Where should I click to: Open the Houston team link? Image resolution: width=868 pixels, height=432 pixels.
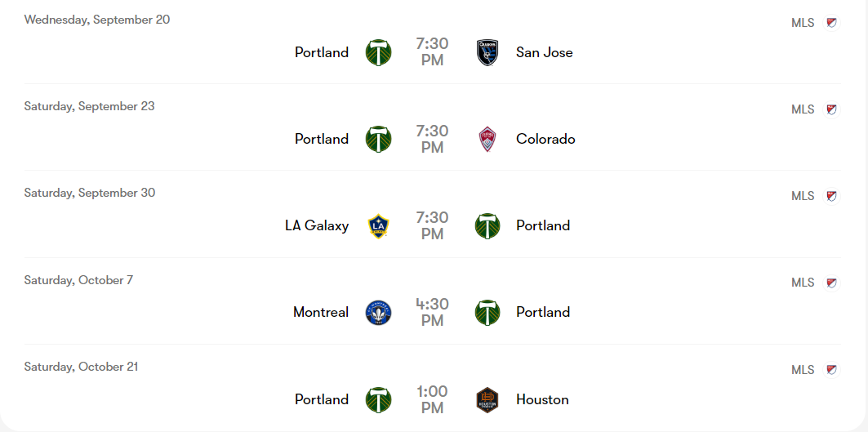(x=542, y=399)
